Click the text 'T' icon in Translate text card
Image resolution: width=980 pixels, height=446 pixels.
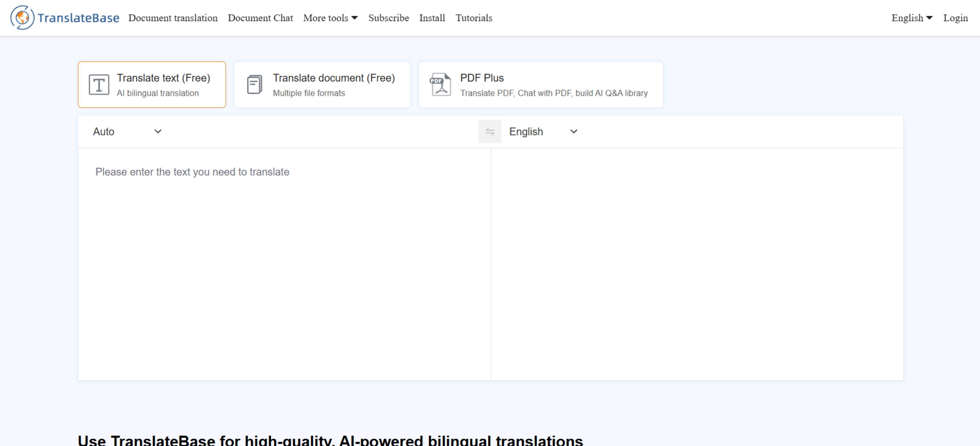[x=99, y=85]
